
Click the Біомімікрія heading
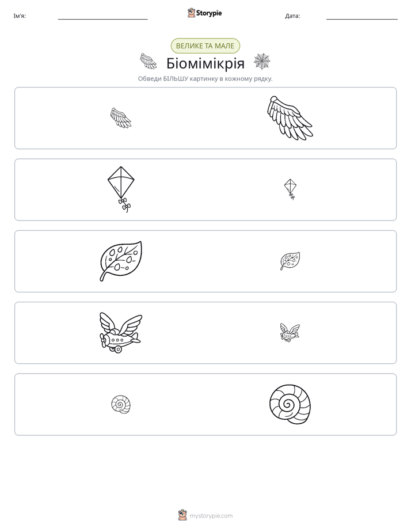tap(205, 63)
